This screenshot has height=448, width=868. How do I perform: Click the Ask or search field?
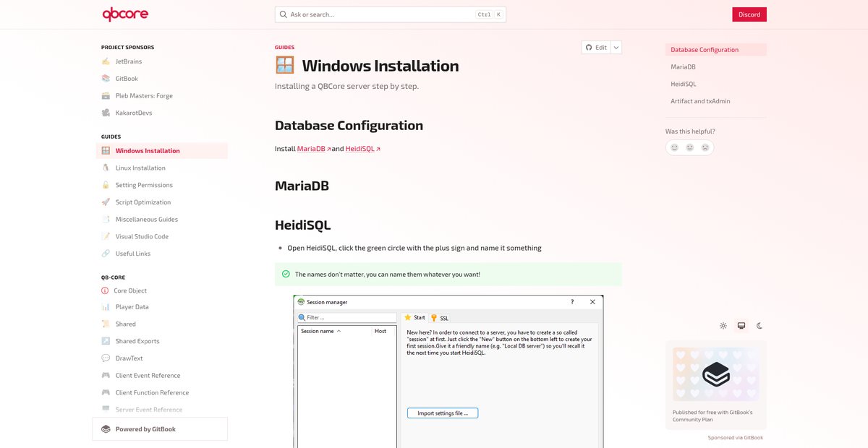391,14
